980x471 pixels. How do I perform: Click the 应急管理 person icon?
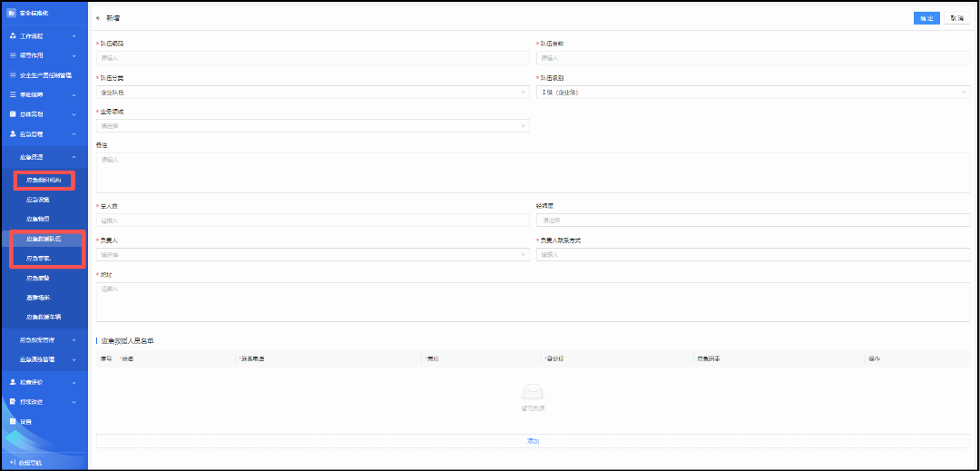pyautogui.click(x=13, y=133)
